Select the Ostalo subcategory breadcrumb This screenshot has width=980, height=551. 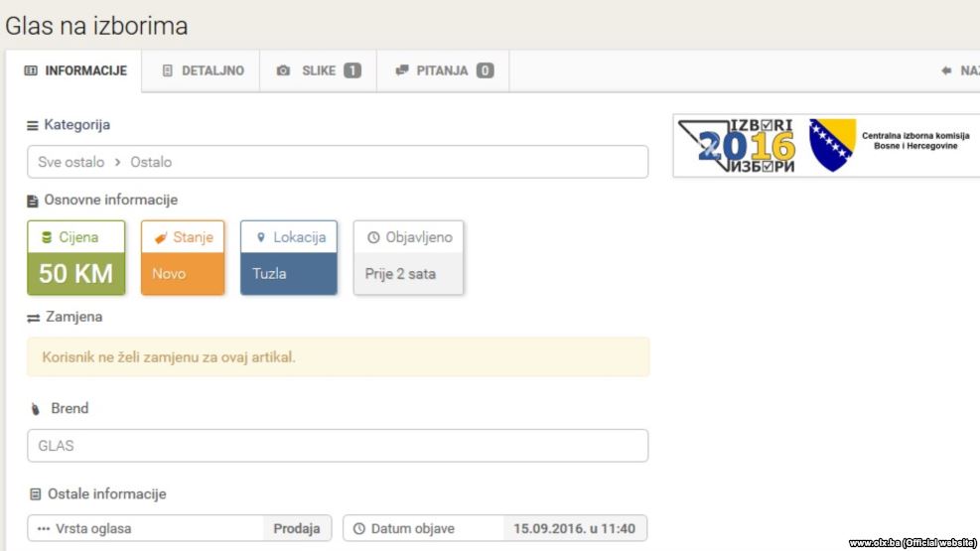(152, 162)
